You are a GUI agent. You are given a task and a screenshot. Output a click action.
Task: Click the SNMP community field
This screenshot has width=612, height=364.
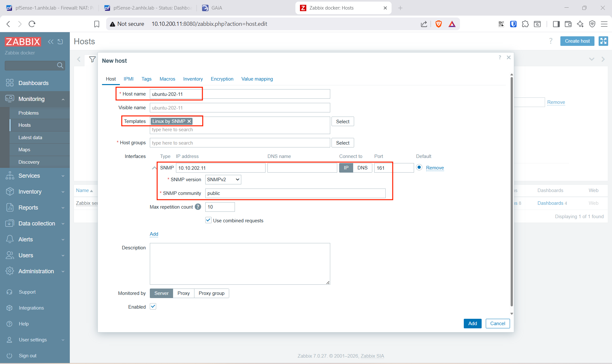pos(295,193)
